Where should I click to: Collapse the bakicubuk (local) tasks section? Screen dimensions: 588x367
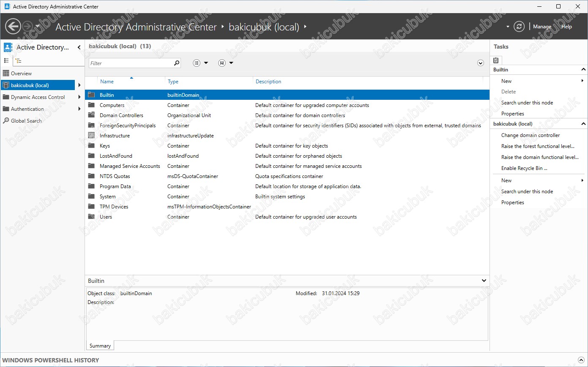point(583,124)
